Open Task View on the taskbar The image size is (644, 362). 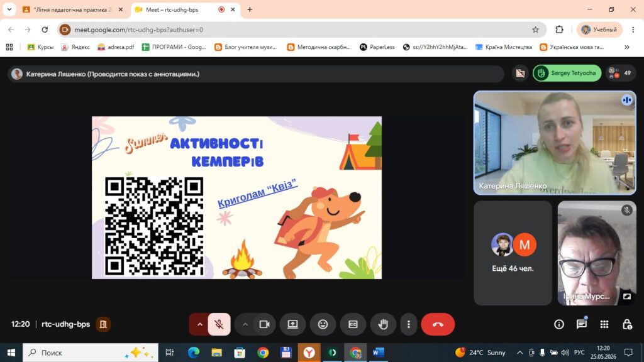click(x=169, y=353)
